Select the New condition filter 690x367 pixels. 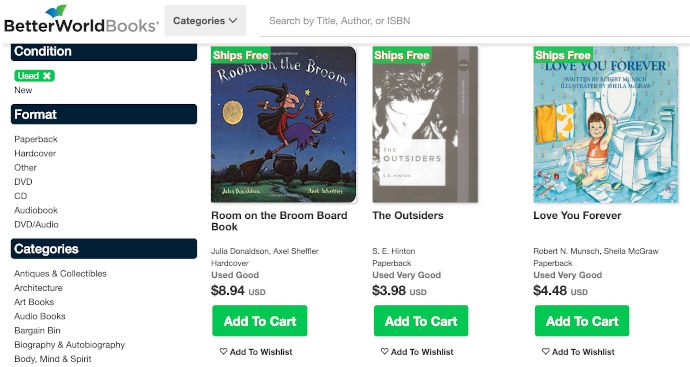pyautogui.click(x=23, y=90)
